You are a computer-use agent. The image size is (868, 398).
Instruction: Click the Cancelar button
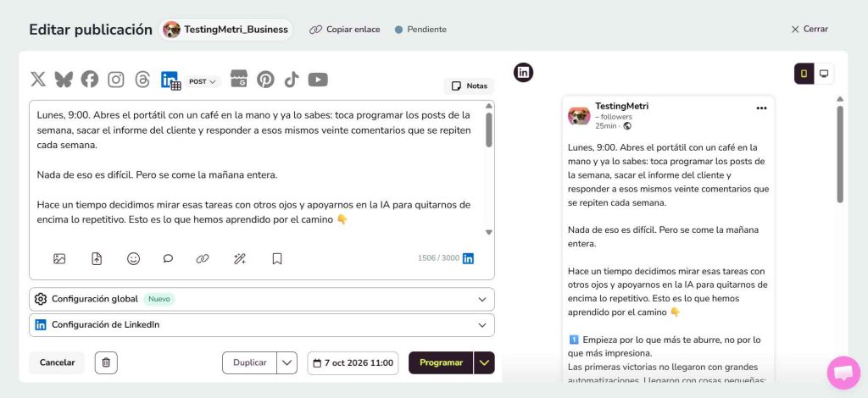pos(57,362)
